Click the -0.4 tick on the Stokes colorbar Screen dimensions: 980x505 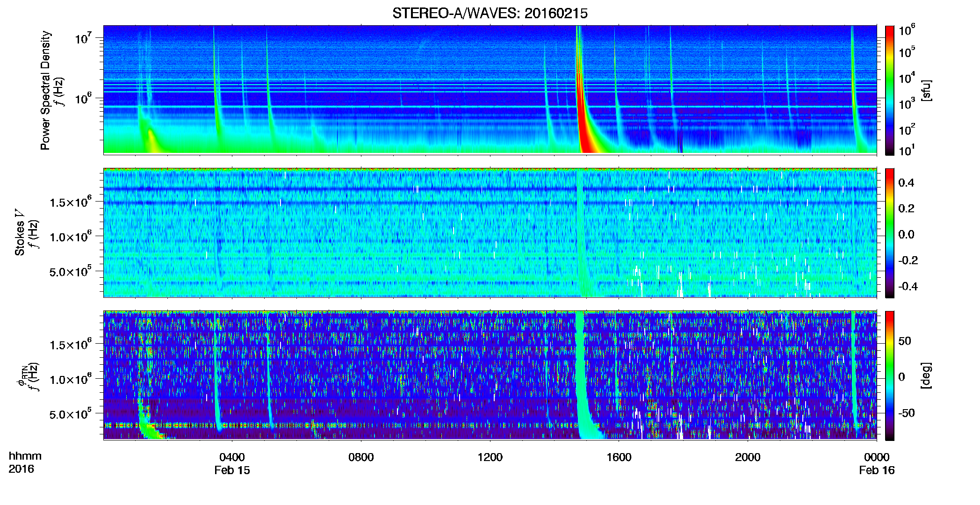click(908, 286)
